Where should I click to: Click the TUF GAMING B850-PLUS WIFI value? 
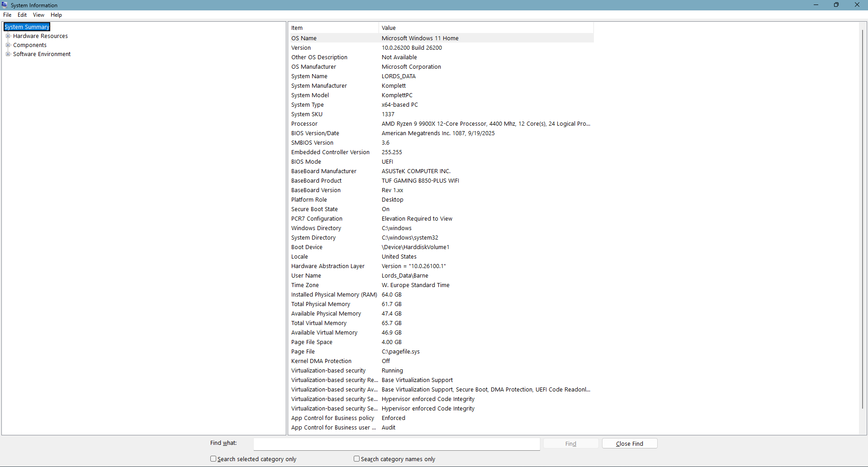tap(420, 181)
